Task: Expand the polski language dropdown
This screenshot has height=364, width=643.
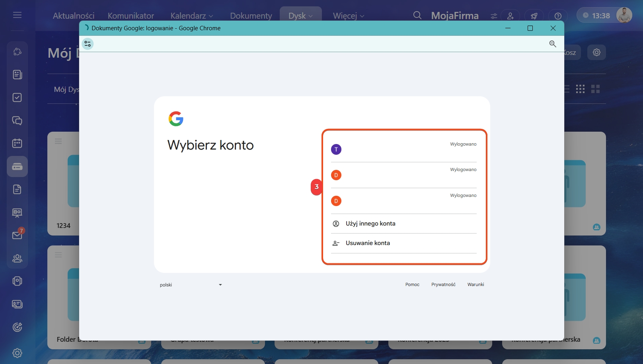Action: click(191, 285)
